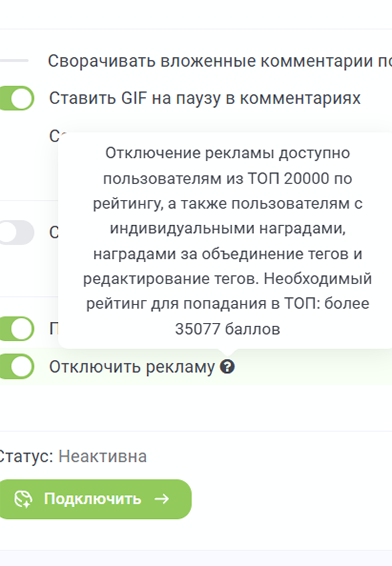Click the "Ставить GIF на паузу" label
392x566 pixels.
pyautogui.click(x=204, y=98)
